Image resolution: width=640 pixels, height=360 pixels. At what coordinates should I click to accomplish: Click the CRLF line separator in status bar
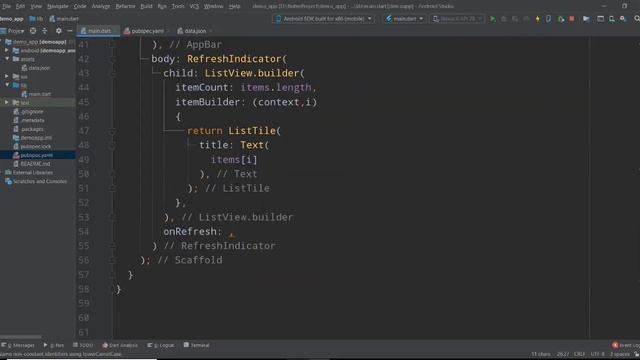point(579,354)
